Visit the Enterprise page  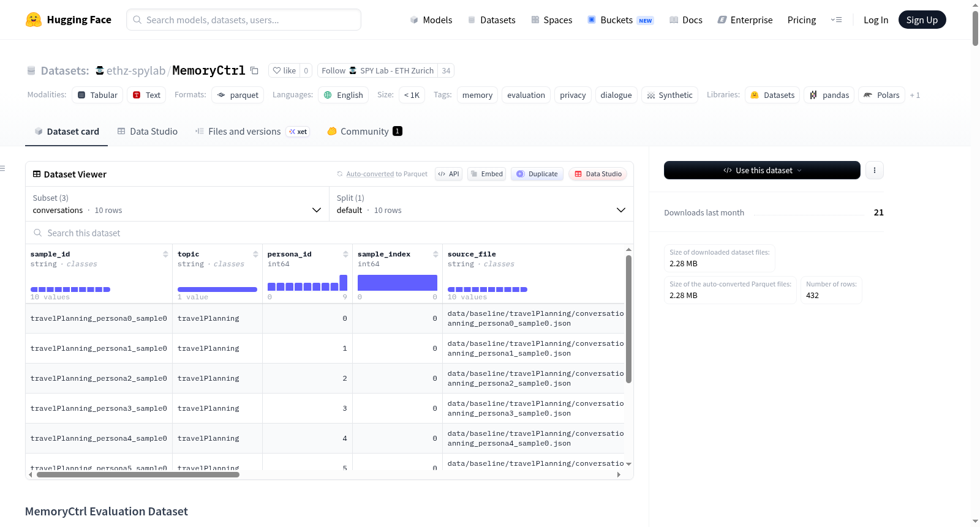[x=745, y=20]
